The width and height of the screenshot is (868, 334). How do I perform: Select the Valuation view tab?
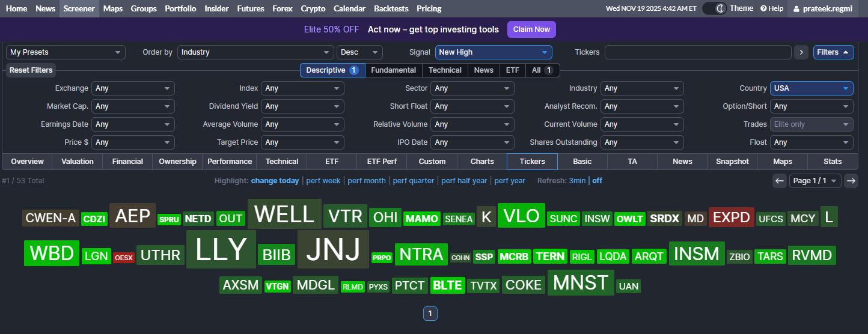point(78,162)
